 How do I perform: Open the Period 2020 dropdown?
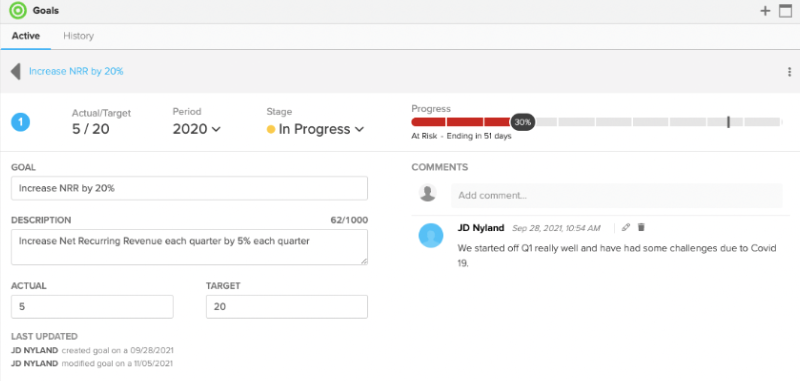click(x=196, y=129)
